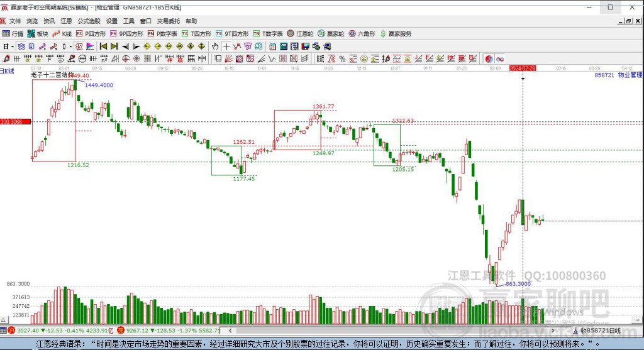Collapse volume panel with up triangle

(3, 320)
